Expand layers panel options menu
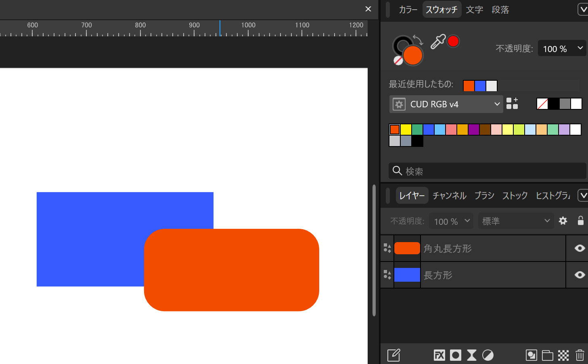The width and height of the screenshot is (588, 364). click(x=583, y=196)
